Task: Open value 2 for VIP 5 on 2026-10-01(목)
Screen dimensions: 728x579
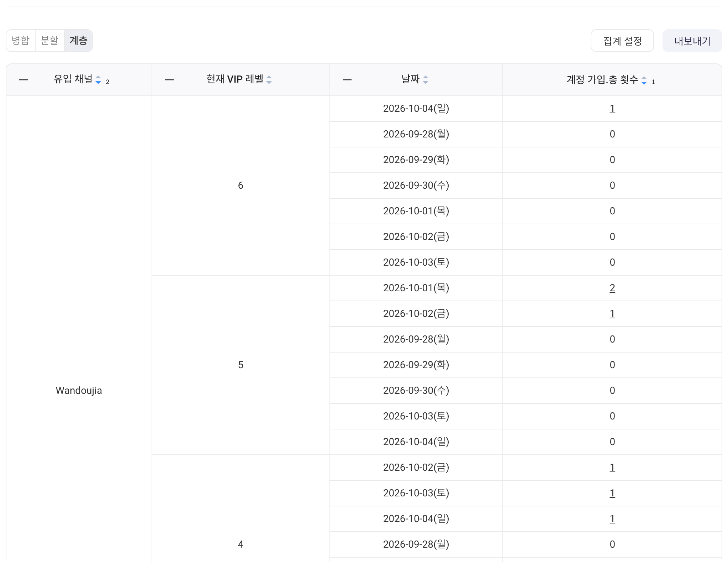Action: [x=612, y=288]
